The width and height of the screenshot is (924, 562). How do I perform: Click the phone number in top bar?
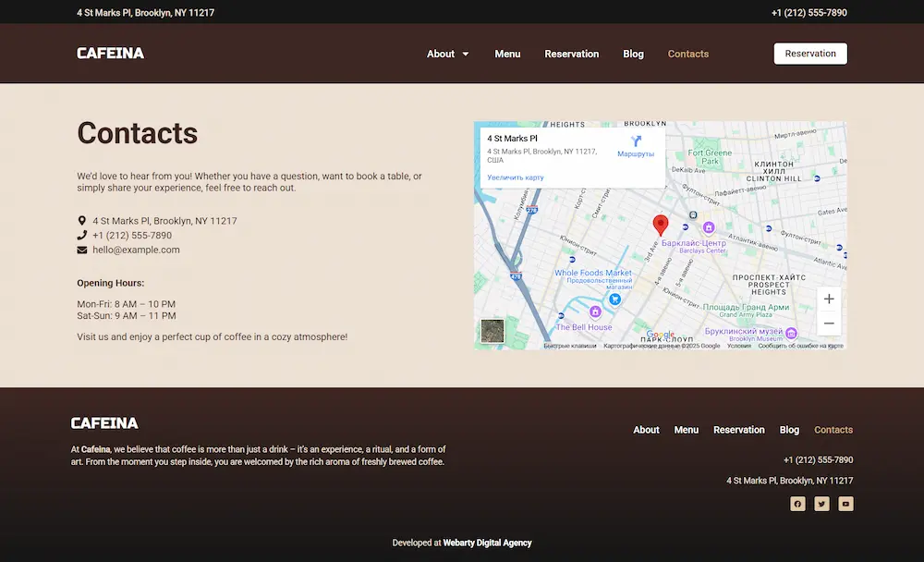[x=809, y=12]
